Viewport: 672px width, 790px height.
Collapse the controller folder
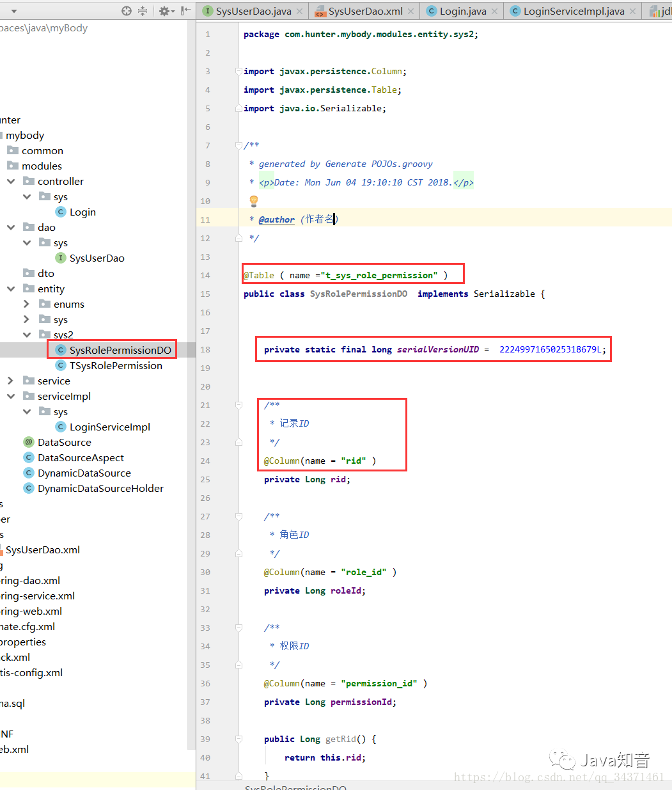point(11,182)
